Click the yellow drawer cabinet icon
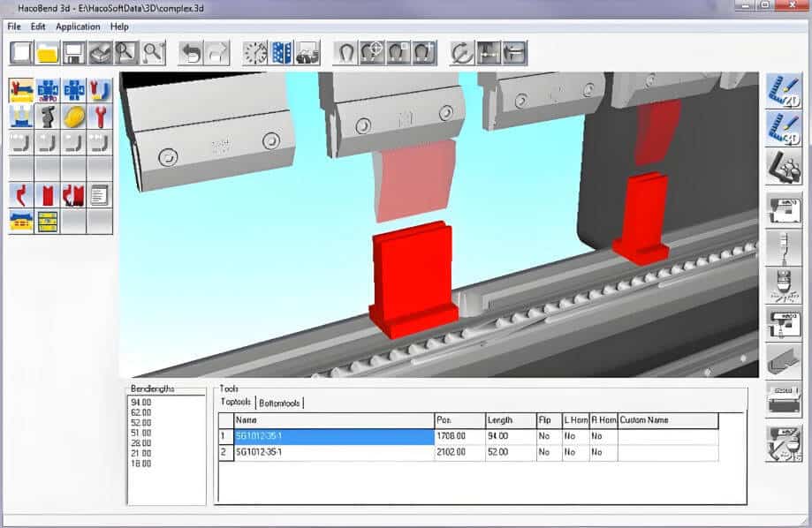The image size is (812, 528). pyautogui.click(x=48, y=223)
